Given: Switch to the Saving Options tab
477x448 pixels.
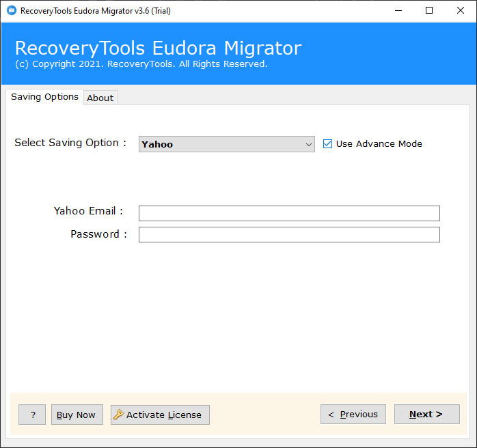Looking at the screenshot, I should (x=44, y=97).
